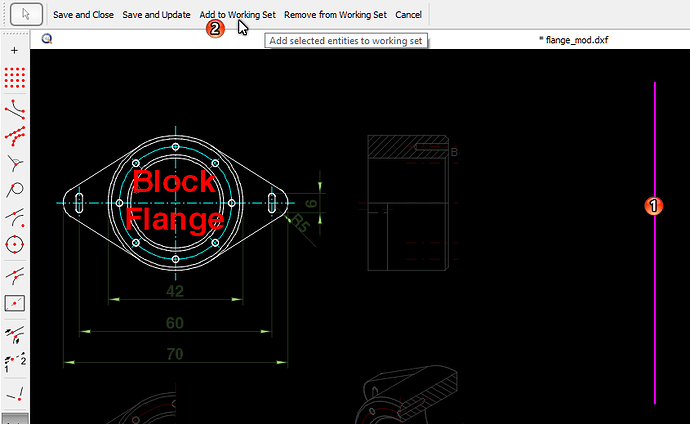This screenshot has width=690, height=424.
Task: Toggle the snap intersection icon
Action: (x=15, y=276)
